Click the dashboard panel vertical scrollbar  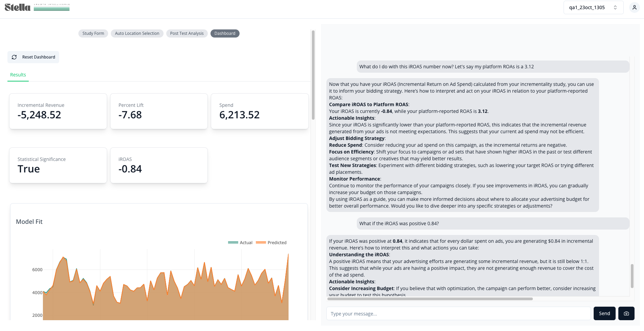tap(313, 75)
